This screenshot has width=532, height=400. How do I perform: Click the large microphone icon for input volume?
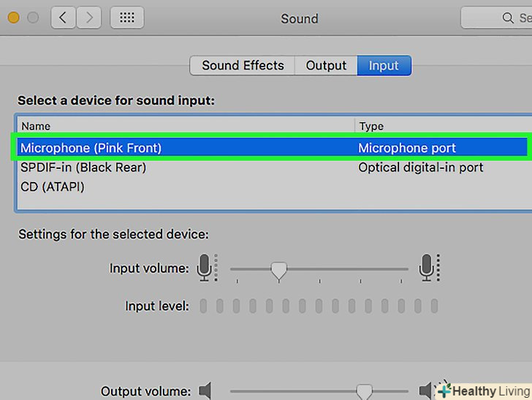click(x=428, y=268)
